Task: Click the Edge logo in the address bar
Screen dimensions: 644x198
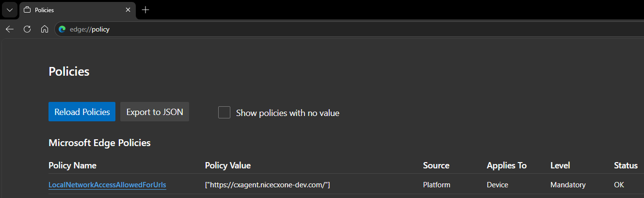Action: (x=62, y=29)
